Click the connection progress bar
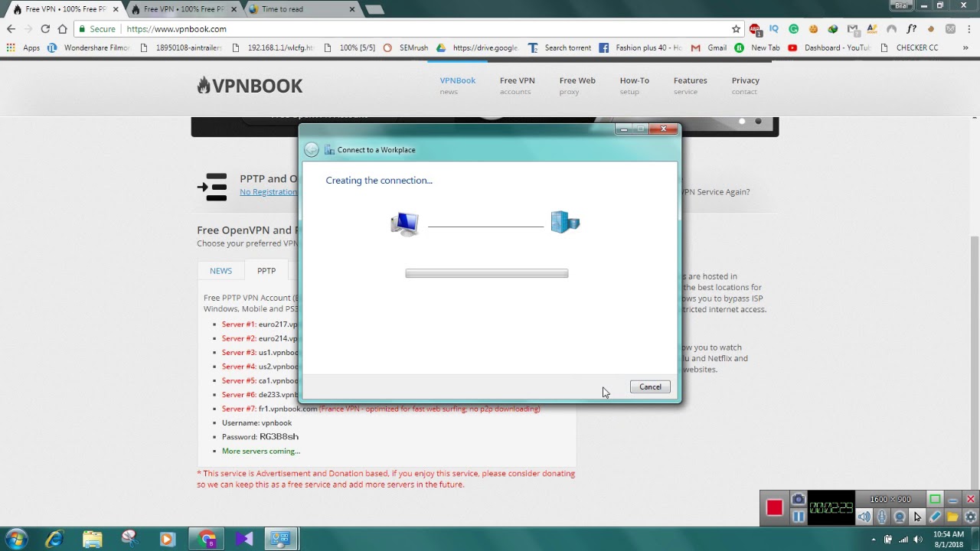980x551 pixels. click(487, 273)
